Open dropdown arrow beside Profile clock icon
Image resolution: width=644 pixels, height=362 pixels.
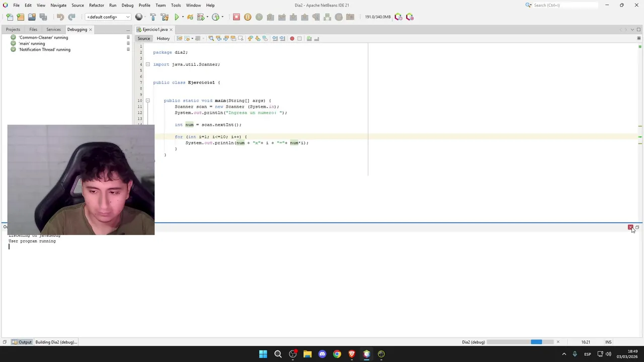[222, 17]
